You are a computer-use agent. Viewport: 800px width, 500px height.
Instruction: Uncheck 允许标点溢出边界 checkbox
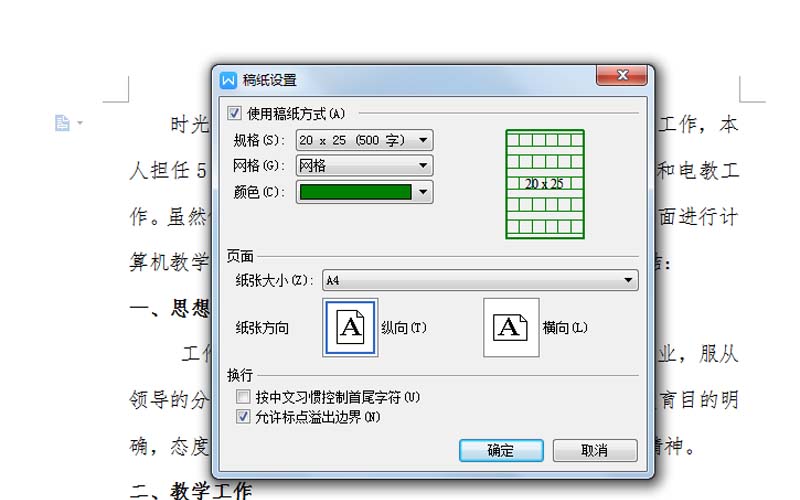(243, 417)
